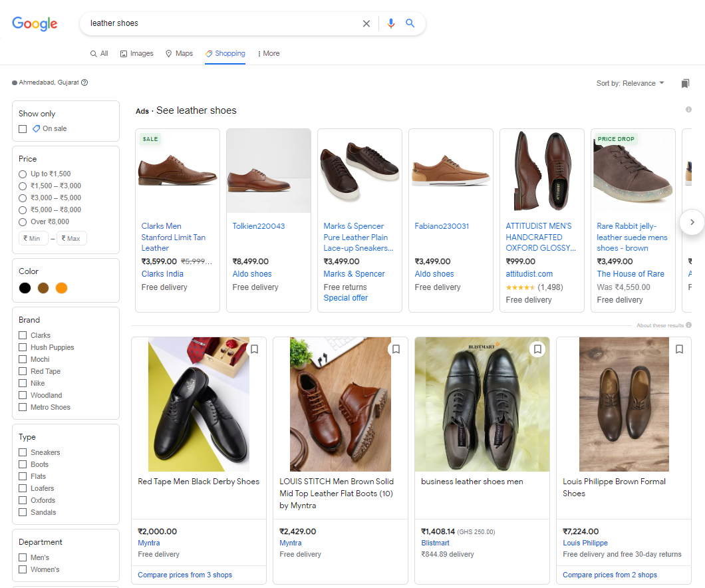Check the Mochi brand filter
Image resolution: width=705 pixels, height=588 pixels.
[23, 359]
